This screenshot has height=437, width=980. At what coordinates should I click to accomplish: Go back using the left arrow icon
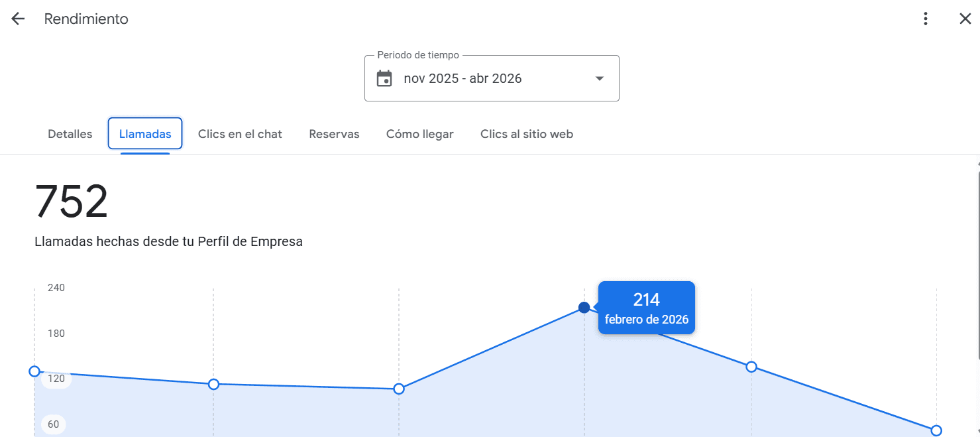pos(18,19)
